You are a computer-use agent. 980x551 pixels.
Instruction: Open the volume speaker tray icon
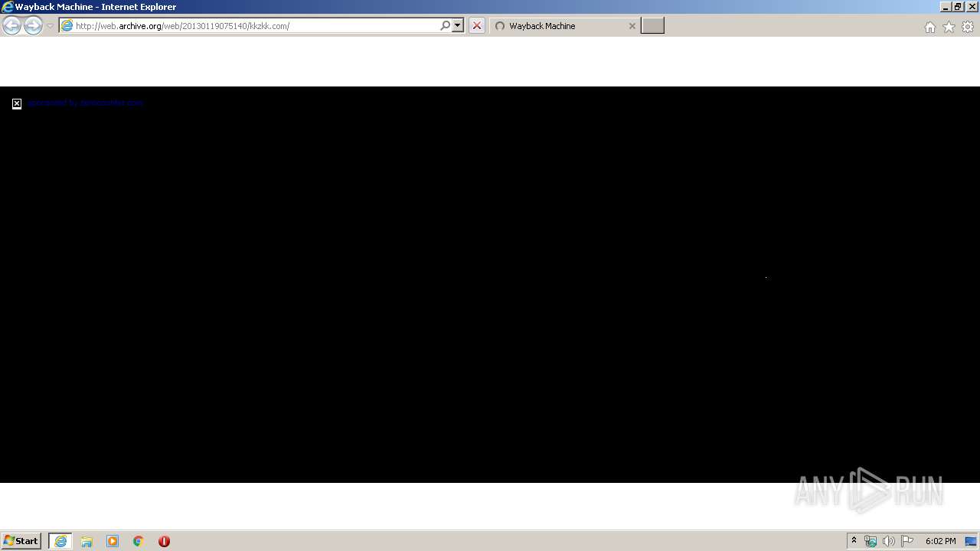click(x=888, y=541)
